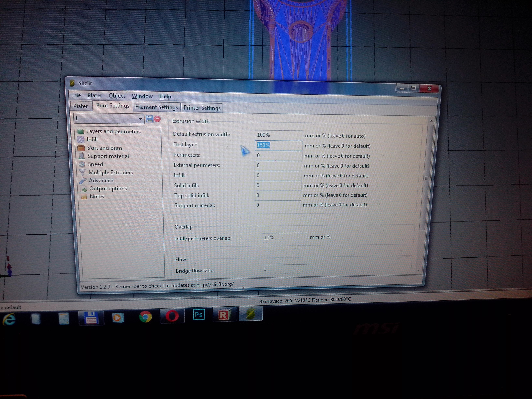The height and width of the screenshot is (399, 532).
Task: Click the Default extrusion width field
Action: tap(278, 135)
